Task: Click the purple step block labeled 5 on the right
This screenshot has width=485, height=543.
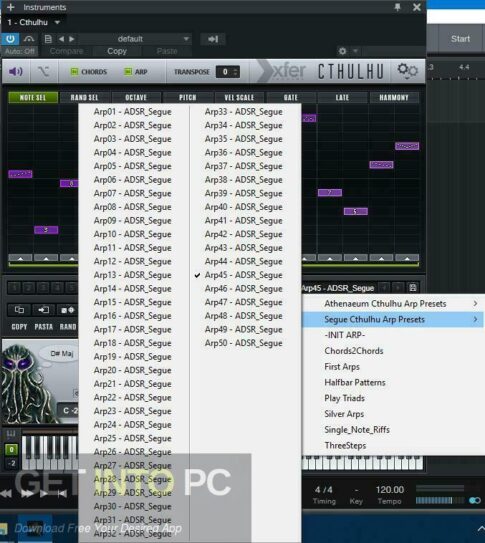Action: (x=356, y=211)
